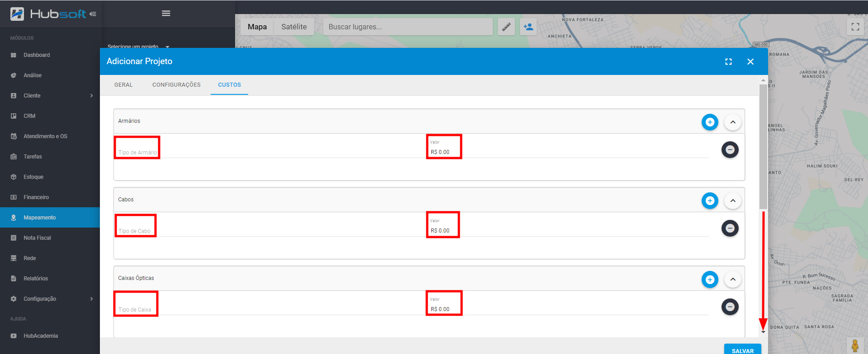Remove the Tipo de Cabo row

point(730,228)
